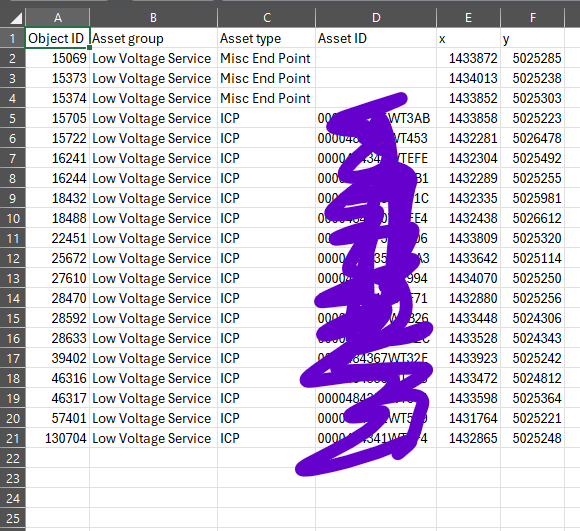Select y value 5025285

[533, 58]
